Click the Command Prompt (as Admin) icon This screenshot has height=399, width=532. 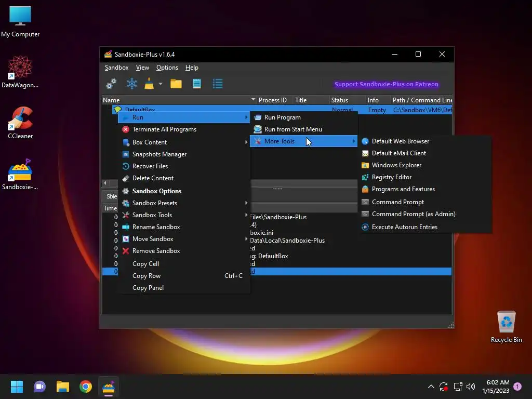tap(365, 214)
